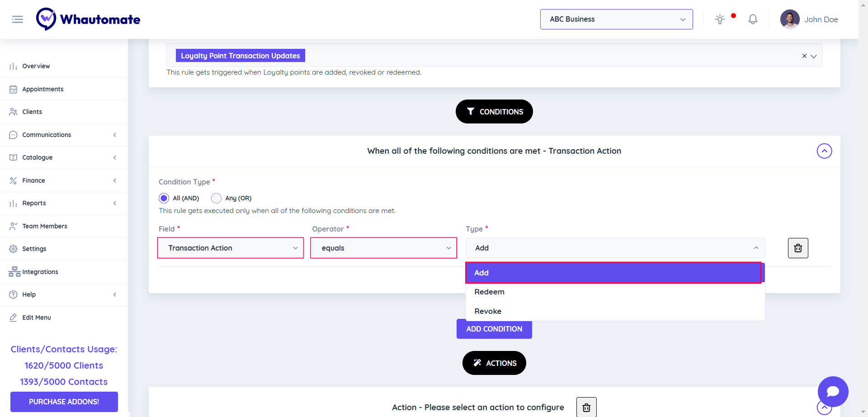The width and height of the screenshot is (868, 417).
Task: Choose Revoke from the Type list
Action: 488,311
